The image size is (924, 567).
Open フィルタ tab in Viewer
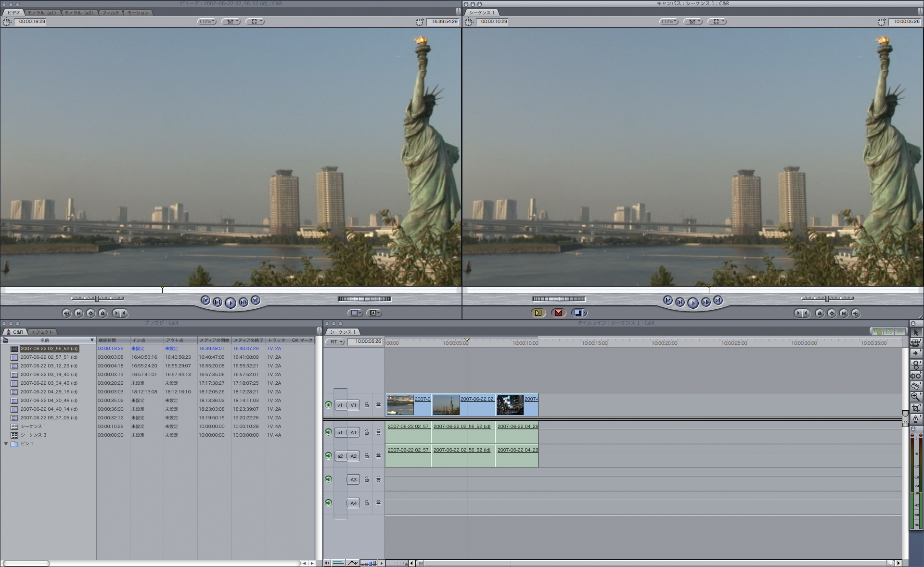tap(110, 13)
